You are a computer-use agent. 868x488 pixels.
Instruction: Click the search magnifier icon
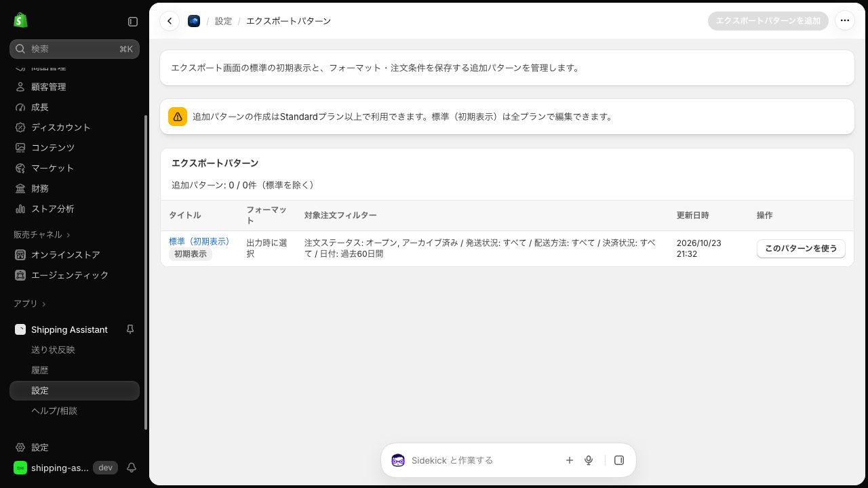coord(20,49)
